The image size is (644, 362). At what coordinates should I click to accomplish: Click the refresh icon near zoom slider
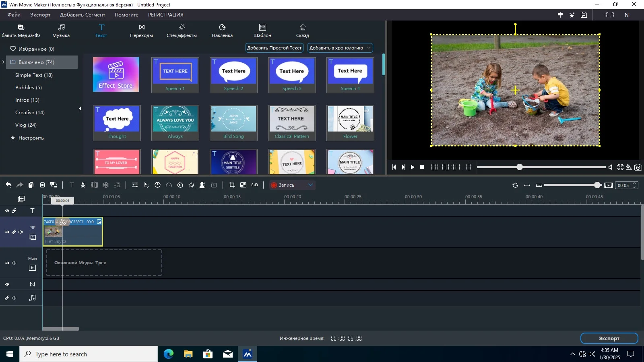point(515,185)
